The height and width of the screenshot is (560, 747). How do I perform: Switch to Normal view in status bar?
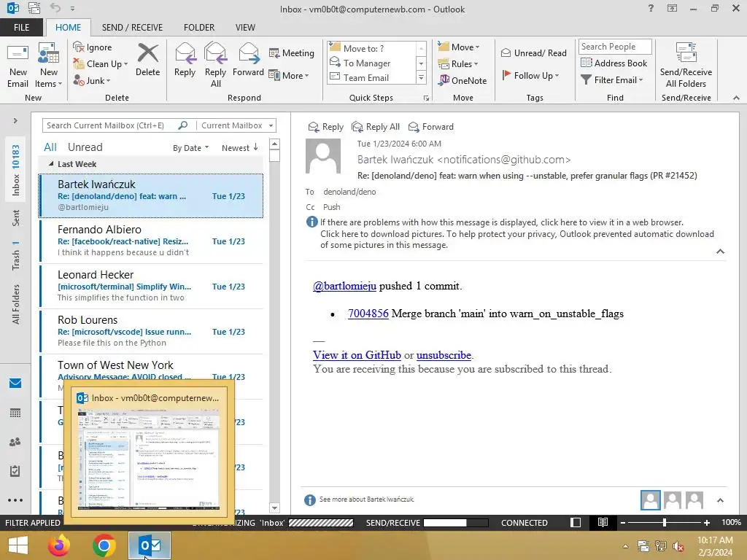pyautogui.click(x=576, y=522)
